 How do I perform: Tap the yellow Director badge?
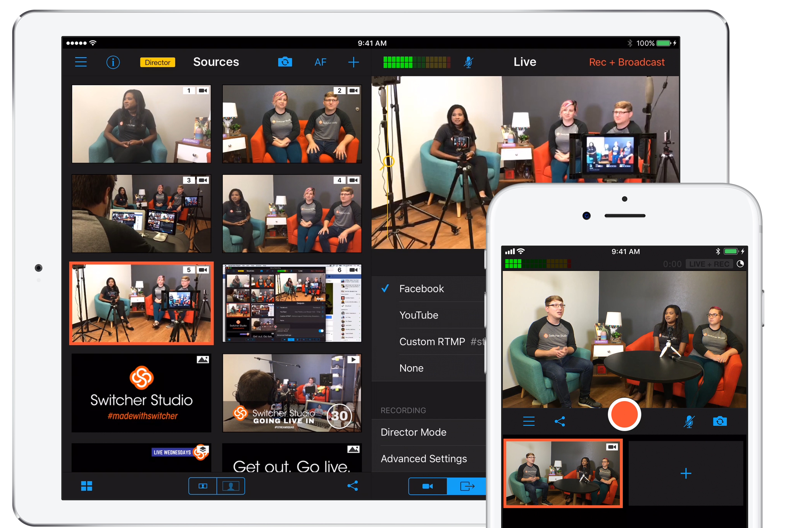(157, 62)
